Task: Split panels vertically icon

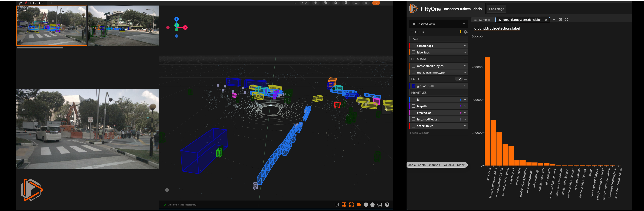Action: click(x=567, y=20)
